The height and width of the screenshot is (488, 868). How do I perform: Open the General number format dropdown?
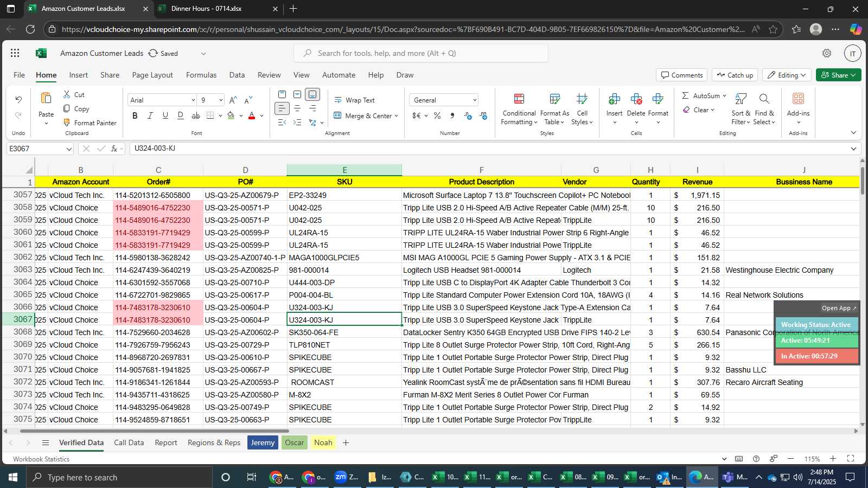475,100
